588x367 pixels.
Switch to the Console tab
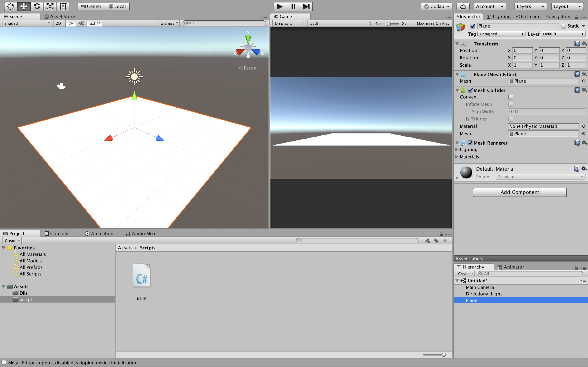tap(56, 233)
